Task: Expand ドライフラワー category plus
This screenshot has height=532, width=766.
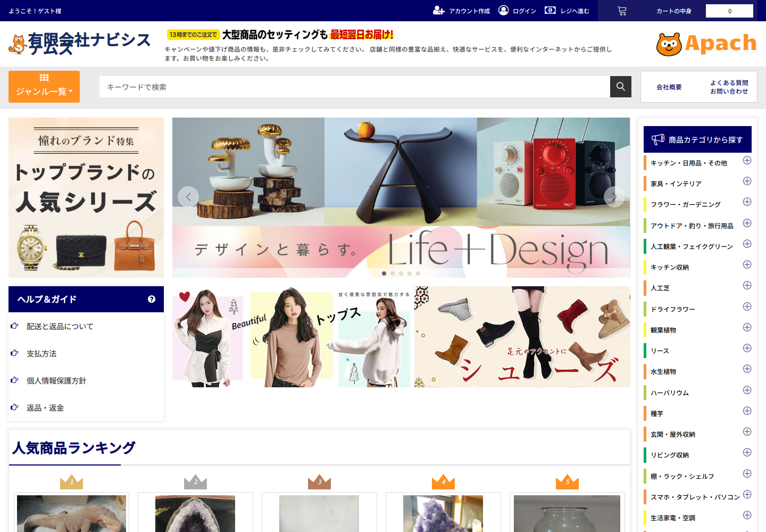Action: pyautogui.click(x=747, y=306)
